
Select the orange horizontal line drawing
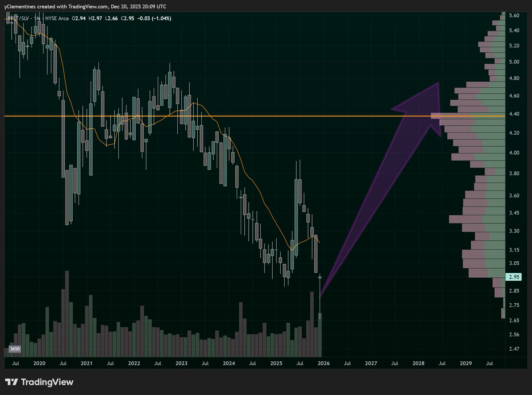click(x=266, y=116)
